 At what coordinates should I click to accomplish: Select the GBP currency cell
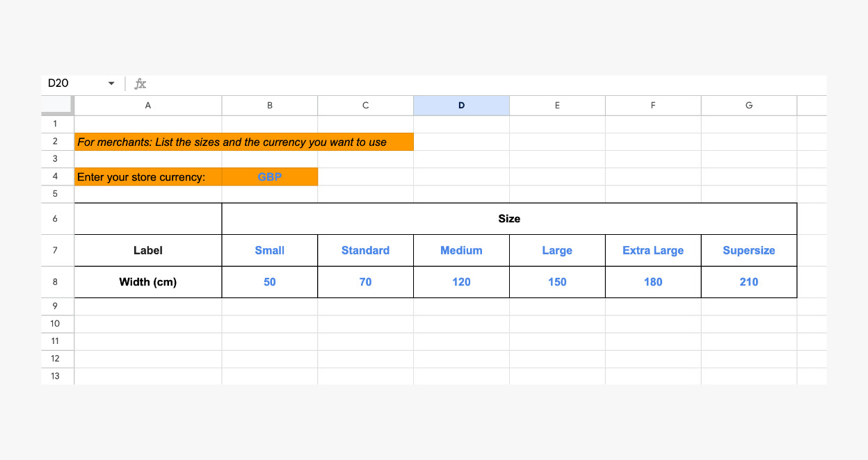point(270,177)
